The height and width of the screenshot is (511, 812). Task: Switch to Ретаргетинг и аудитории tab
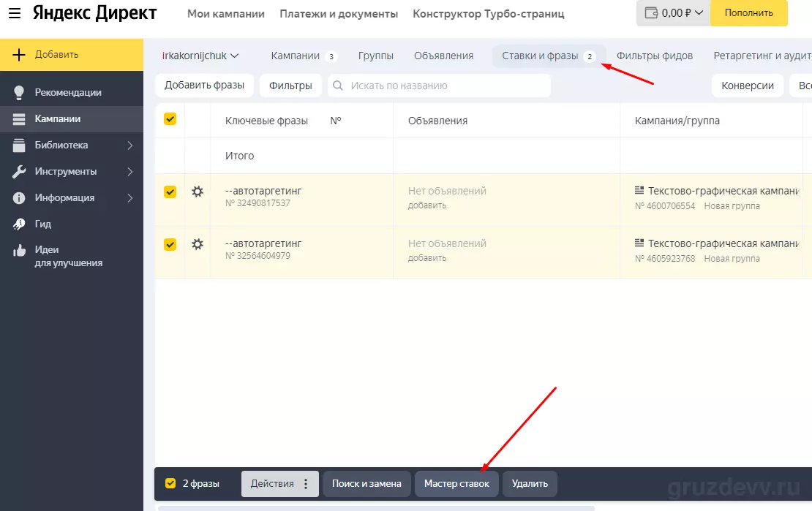point(762,56)
